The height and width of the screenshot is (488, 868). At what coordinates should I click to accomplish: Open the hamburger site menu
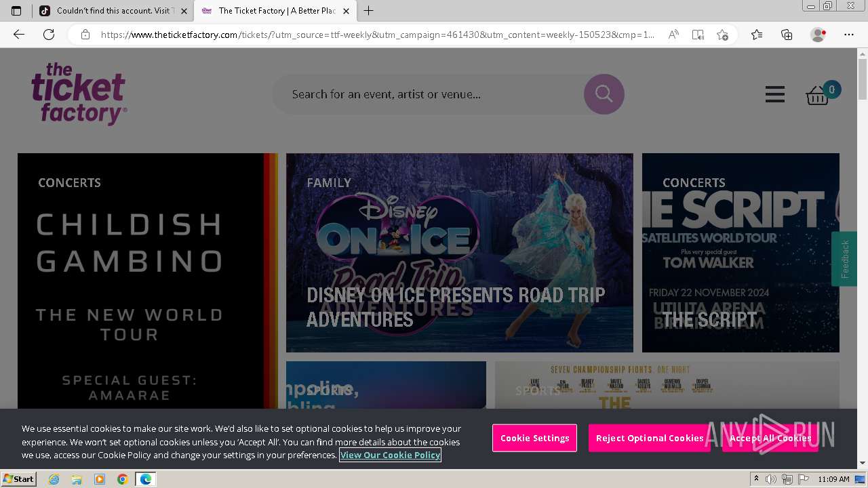click(775, 94)
